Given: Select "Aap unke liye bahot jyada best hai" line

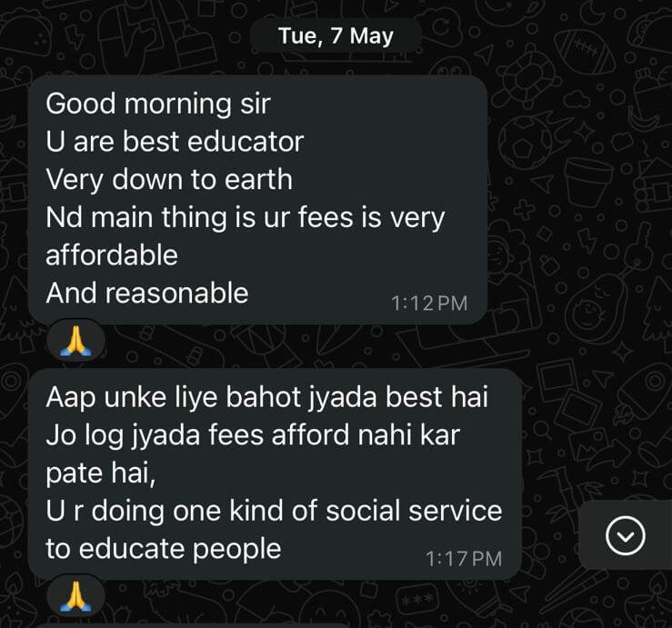Looking at the screenshot, I should 266,397.
